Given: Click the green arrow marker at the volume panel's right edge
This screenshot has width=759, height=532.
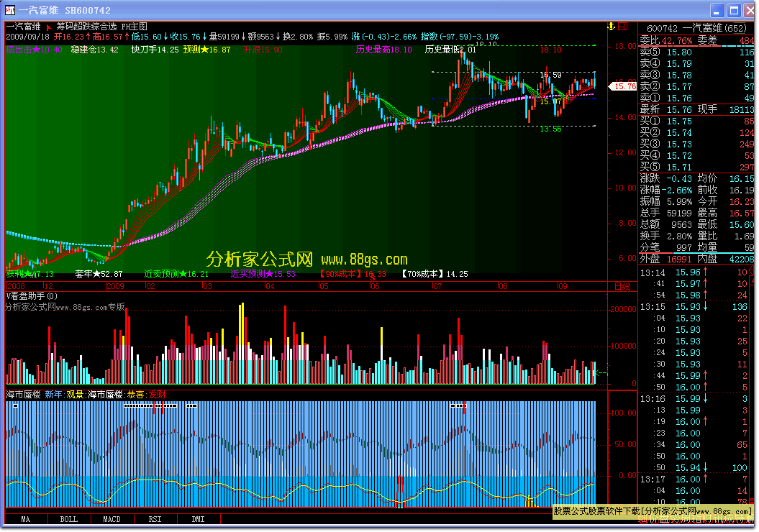Looking at the screenshot, I should pos(601,372).
